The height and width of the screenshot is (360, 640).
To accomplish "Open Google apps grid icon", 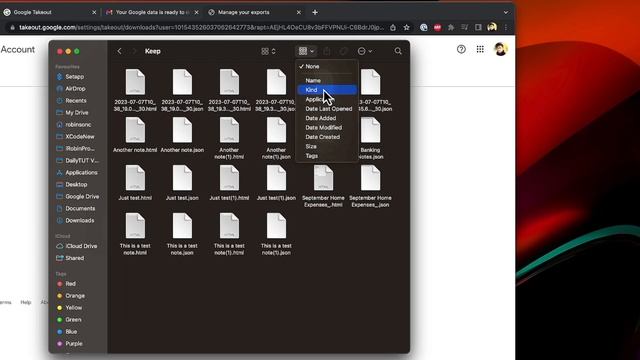I will pyautogui.click(x=480, y=49).
